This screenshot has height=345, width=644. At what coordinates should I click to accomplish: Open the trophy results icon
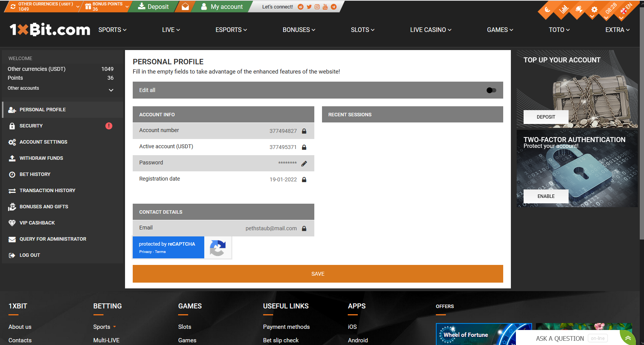pos(579,10)
